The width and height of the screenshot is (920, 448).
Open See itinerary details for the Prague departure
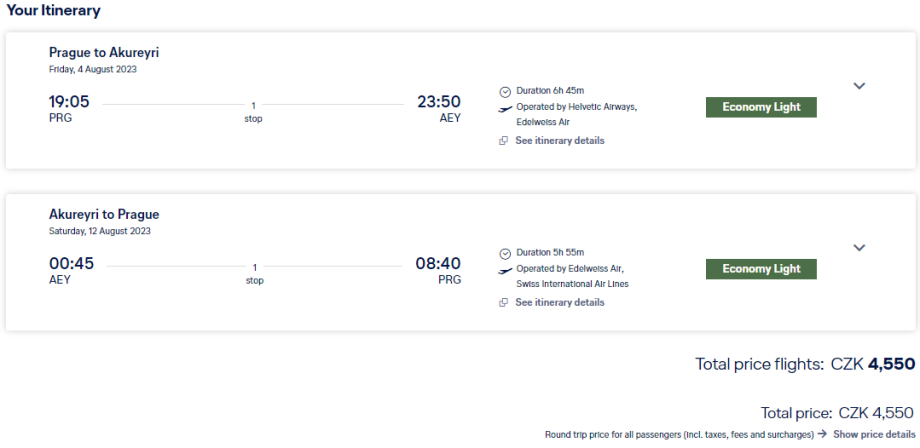coord(559,141)
